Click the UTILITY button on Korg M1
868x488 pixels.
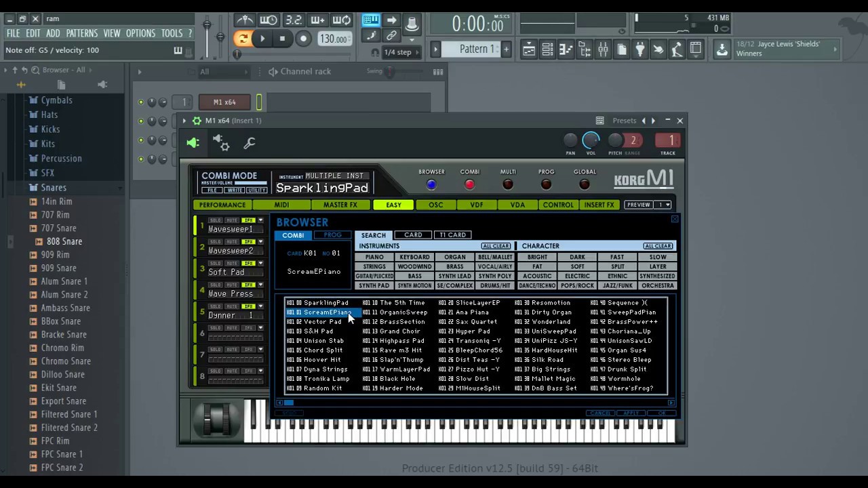[258, 190]
